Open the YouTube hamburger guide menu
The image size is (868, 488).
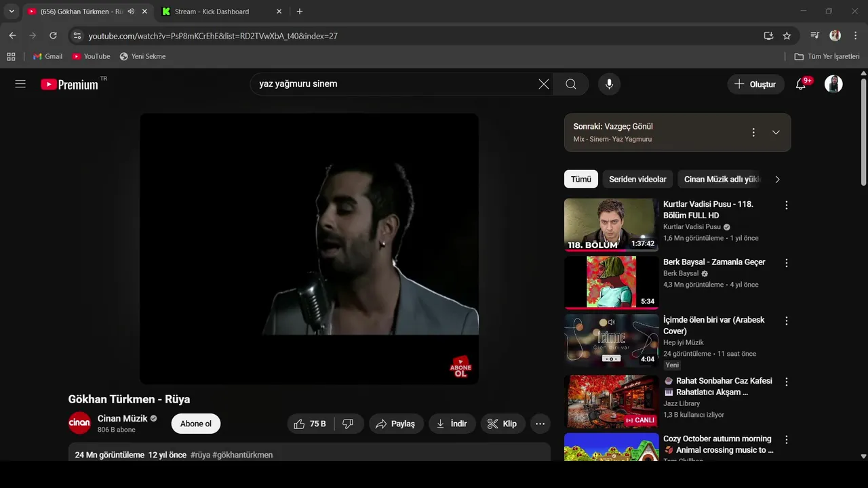coord(20,84)
